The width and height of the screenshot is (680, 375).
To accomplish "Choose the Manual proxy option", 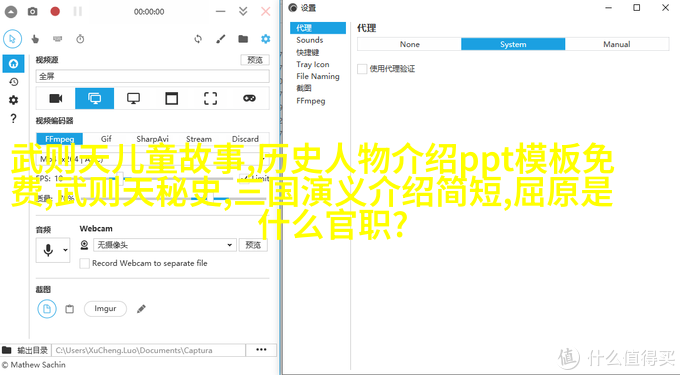I will [x=617, y=44].
